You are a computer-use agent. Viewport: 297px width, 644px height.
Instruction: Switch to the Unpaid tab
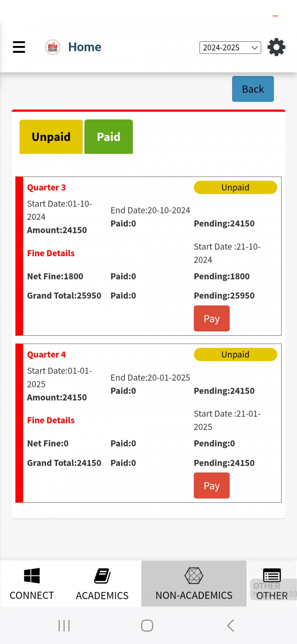point(51,137)
